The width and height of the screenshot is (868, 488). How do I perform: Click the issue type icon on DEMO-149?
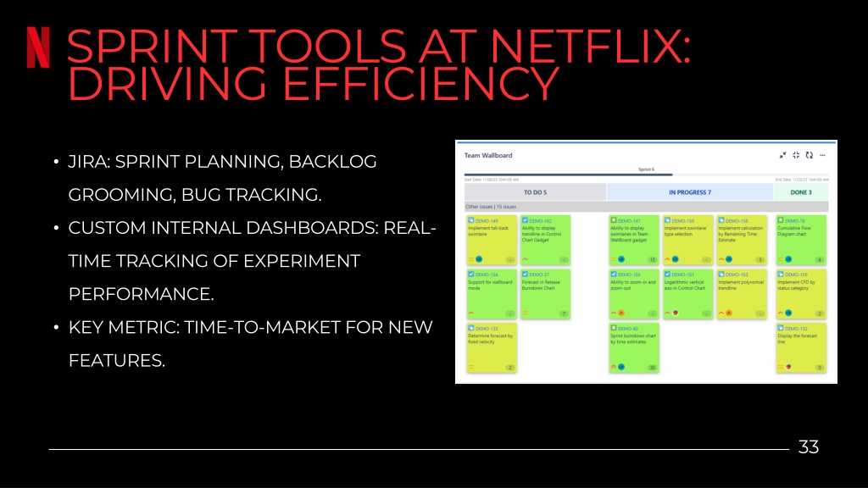471,220
